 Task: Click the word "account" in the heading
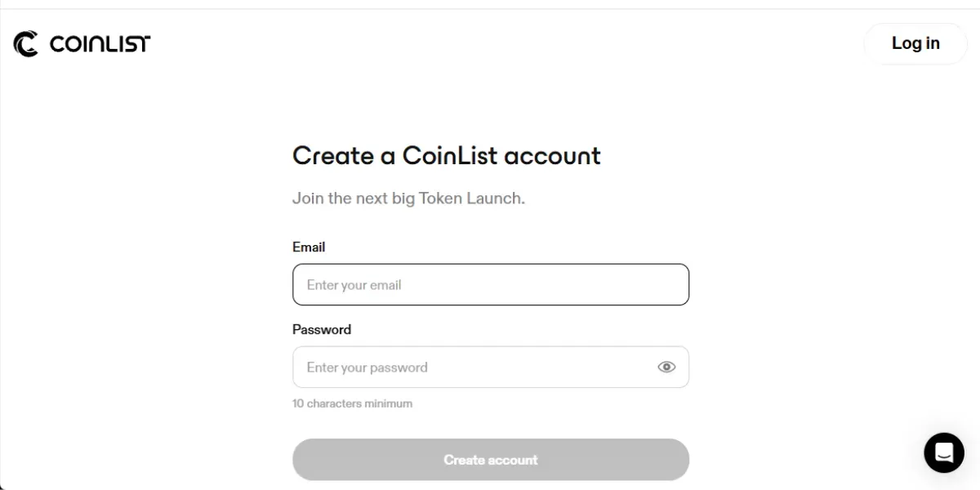(x=552, y=155)
